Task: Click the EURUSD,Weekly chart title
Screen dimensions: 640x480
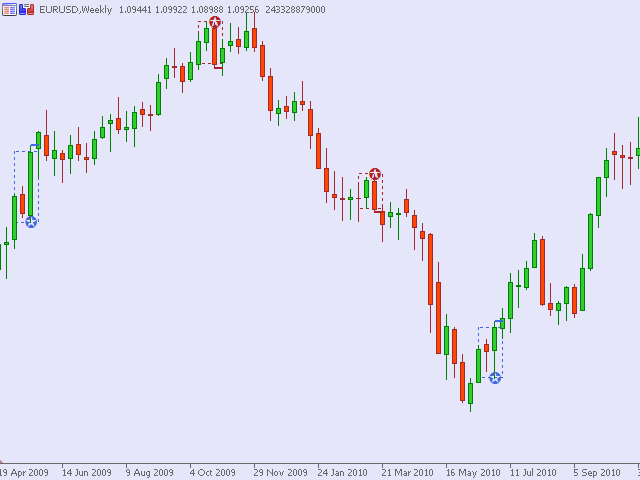Action: pos(76,9)
